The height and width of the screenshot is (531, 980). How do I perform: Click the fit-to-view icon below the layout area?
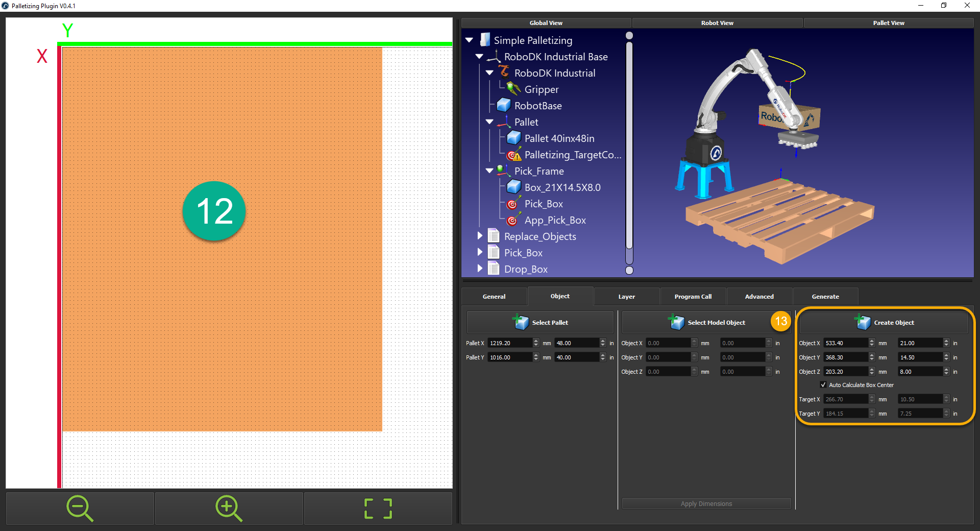377,508
